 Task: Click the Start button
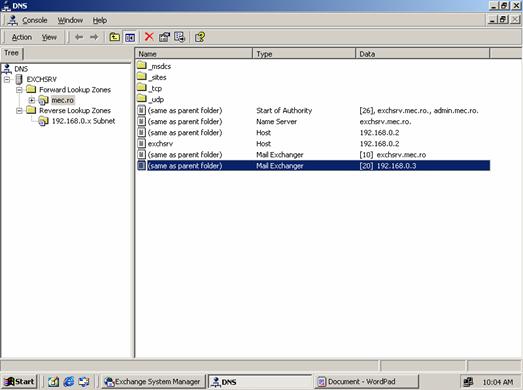[19, 381]
